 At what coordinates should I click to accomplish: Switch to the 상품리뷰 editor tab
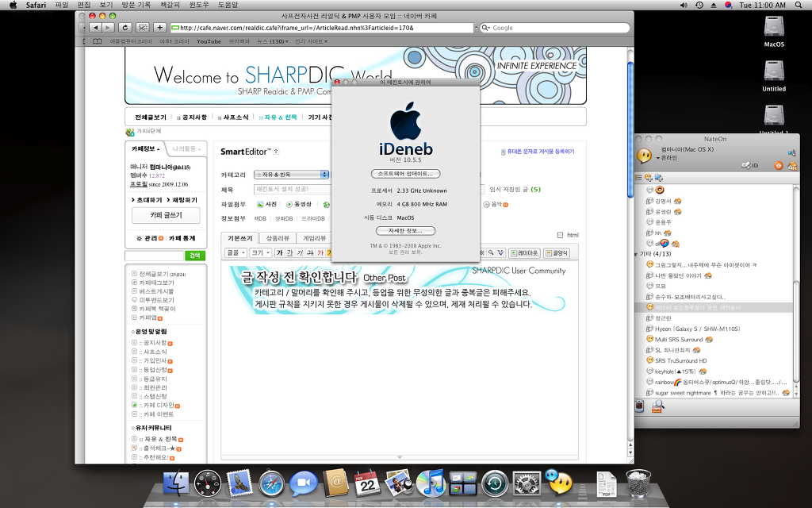[x=277, y=238]
